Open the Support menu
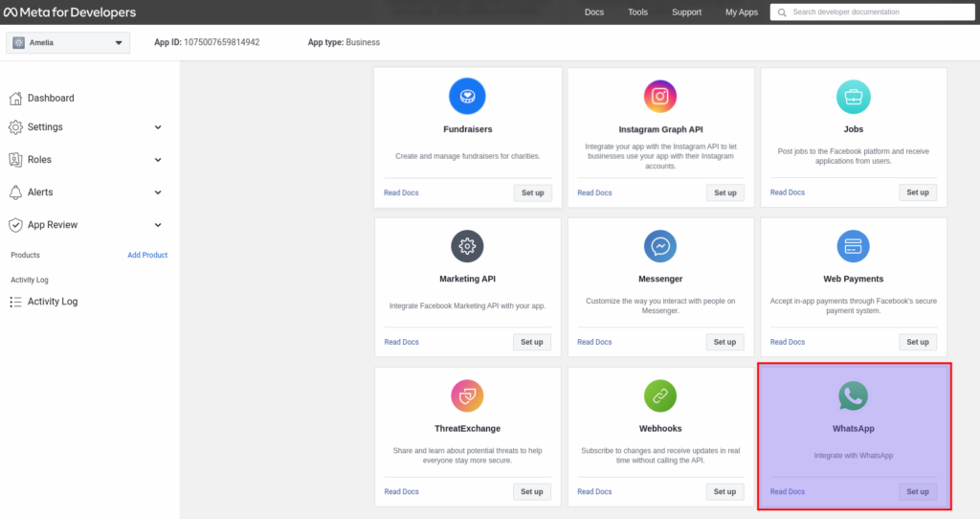Viewport: 980px width, 519px height. tap(686, 11)
